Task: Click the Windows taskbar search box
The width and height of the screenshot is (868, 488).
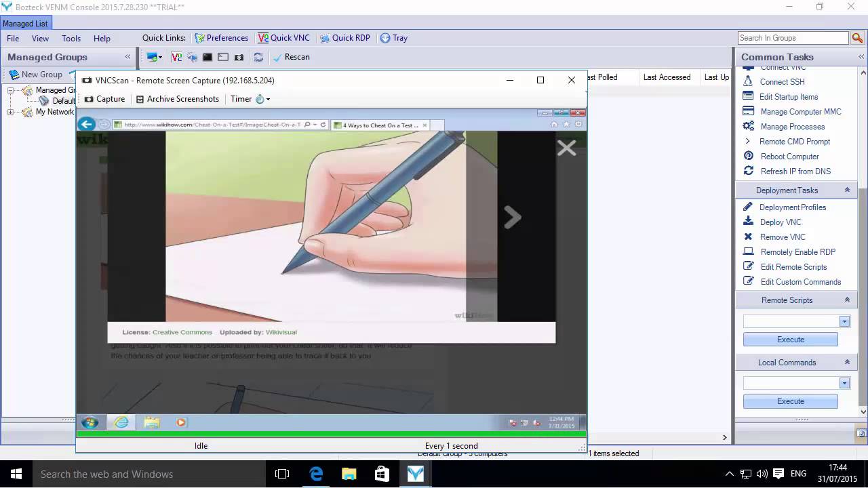Action: tap(149, 474)
